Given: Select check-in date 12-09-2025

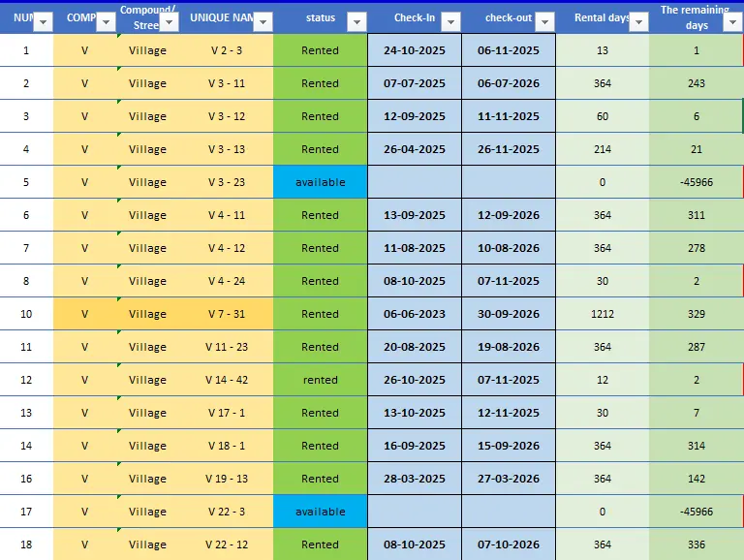Looking at the screenshot, I should point(415,116).
